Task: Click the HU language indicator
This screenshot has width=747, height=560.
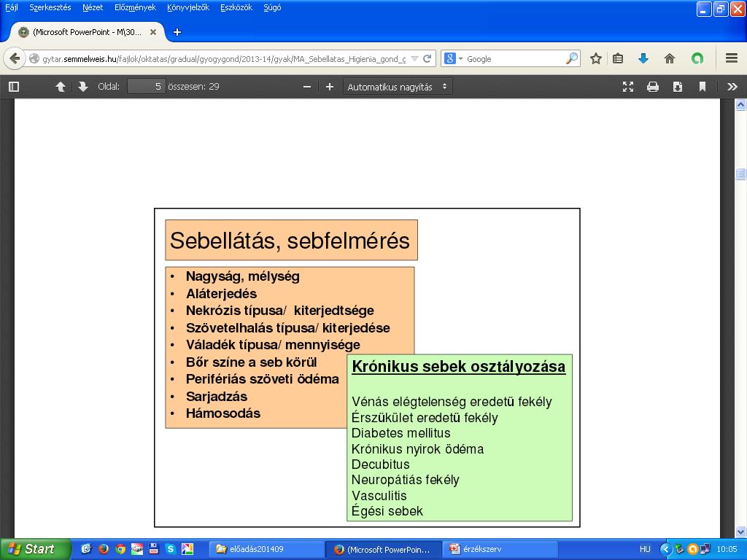Action: pyautogui.click(x=645, y=549)
